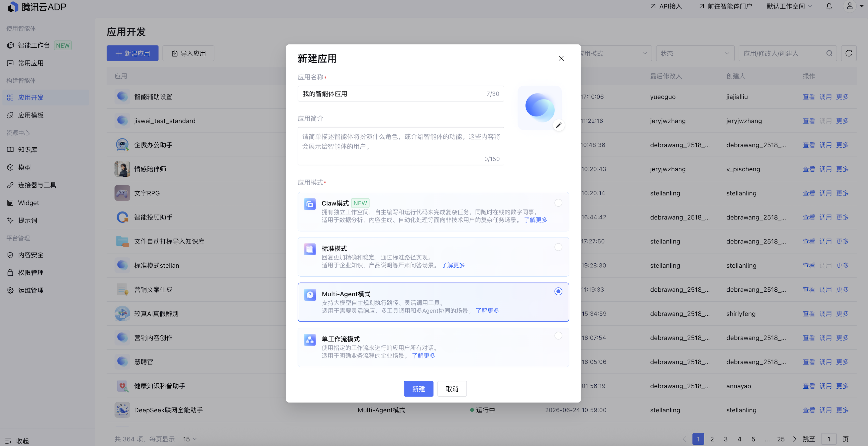This screenshot has width=868, height=446.
Task: Open the page size 15 dropdown
Action: point(190,439)
